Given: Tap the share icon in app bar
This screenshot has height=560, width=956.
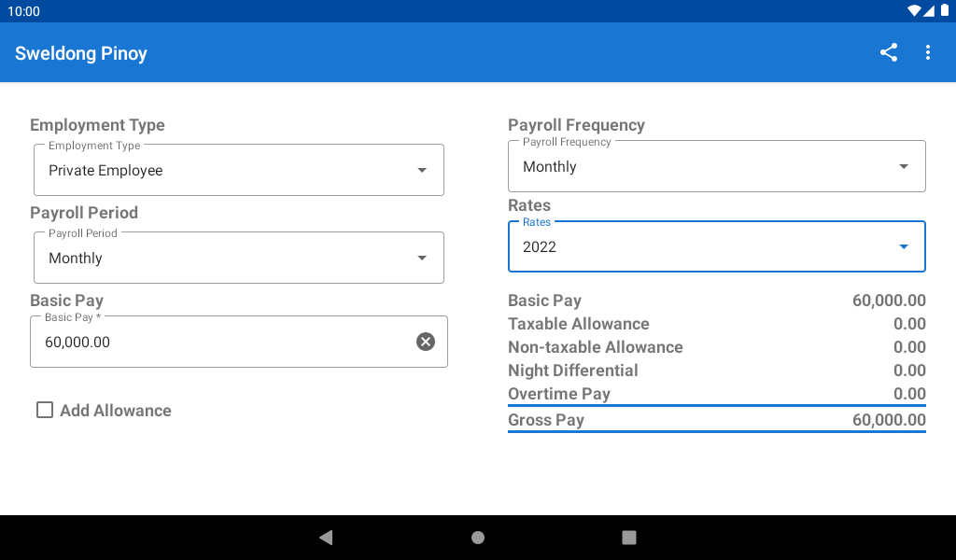Looking at the screenshot, I should tap(889, 52).
